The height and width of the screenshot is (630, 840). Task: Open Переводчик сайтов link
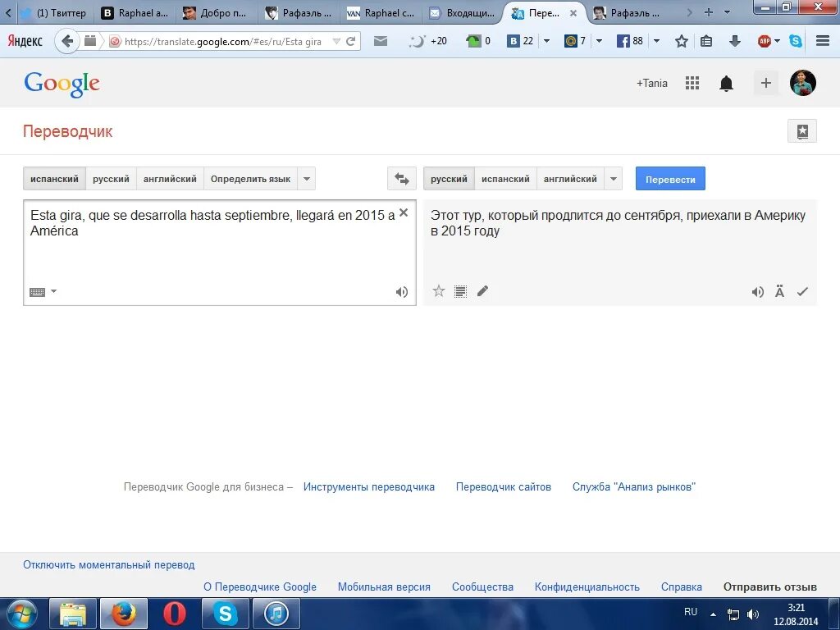pyautogui.click(x=503, y=487)
